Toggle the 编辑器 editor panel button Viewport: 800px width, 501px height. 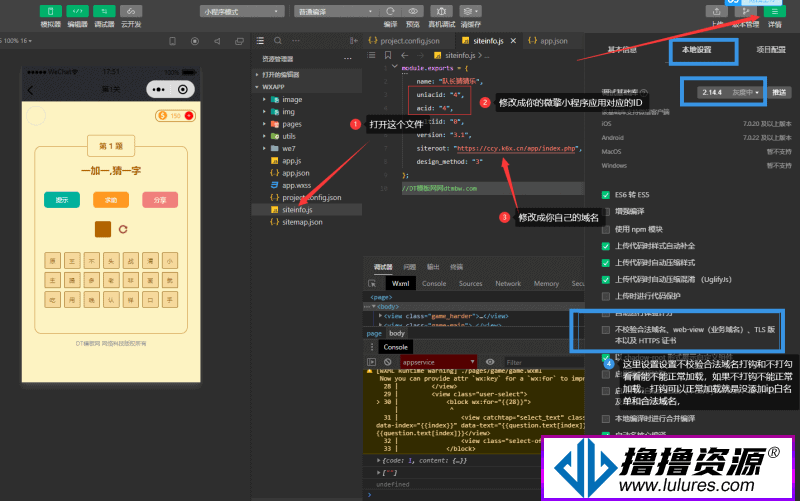click(x=78, y=11)
